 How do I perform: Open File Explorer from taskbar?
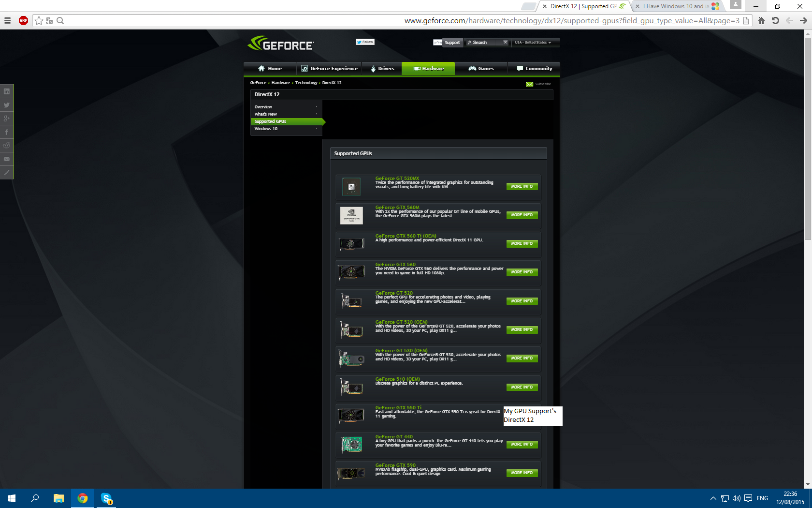(58, 498)
